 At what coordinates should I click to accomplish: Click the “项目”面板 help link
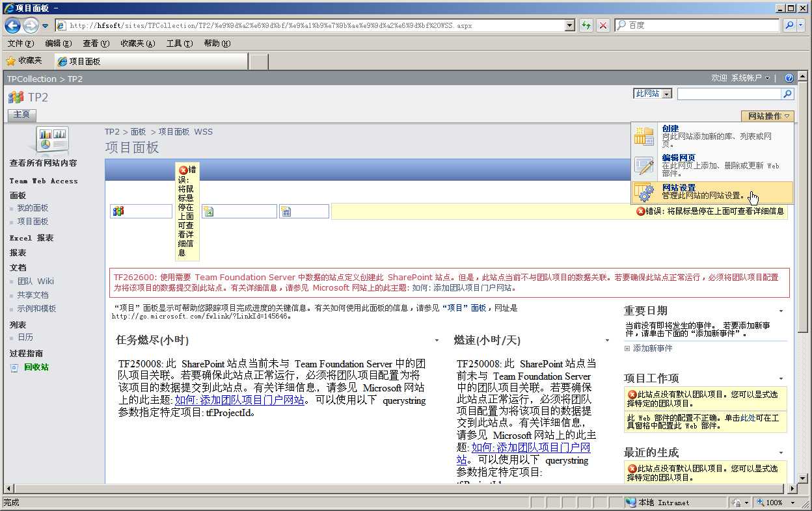coord(464,308)
